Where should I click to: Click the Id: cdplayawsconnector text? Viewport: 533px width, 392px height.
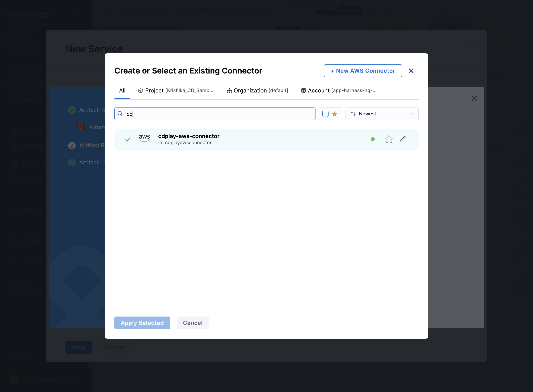pos(185,143)
